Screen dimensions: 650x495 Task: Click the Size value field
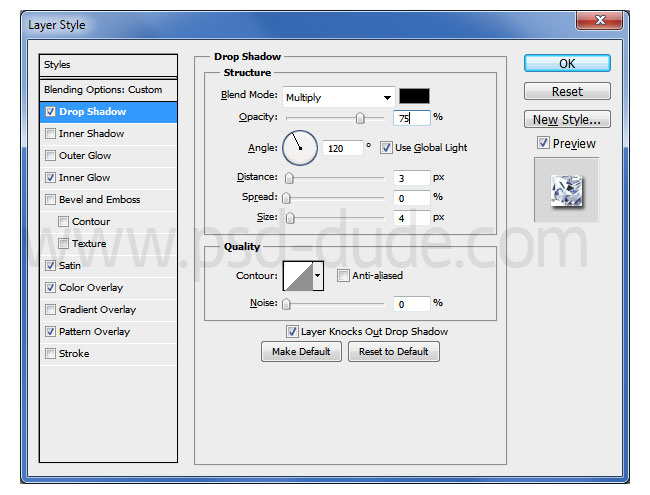click(x=412, y=218)
